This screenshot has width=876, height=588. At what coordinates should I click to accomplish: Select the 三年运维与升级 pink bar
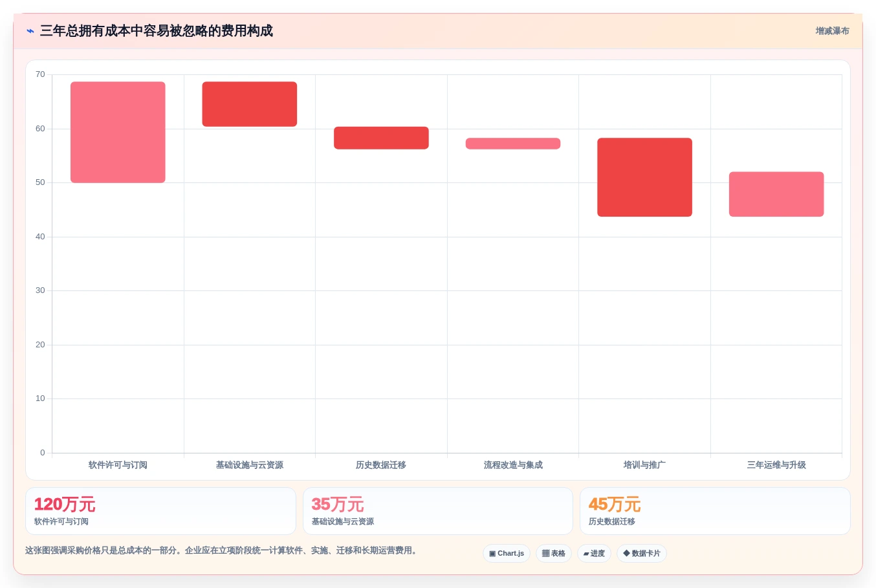tap(776, 194)
